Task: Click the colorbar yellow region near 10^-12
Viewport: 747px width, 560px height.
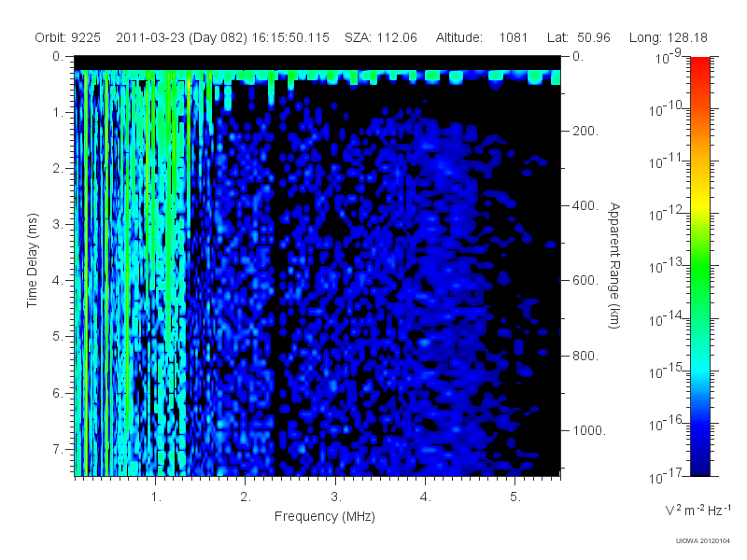Action: pyautogui.click(x=699, y=208)
